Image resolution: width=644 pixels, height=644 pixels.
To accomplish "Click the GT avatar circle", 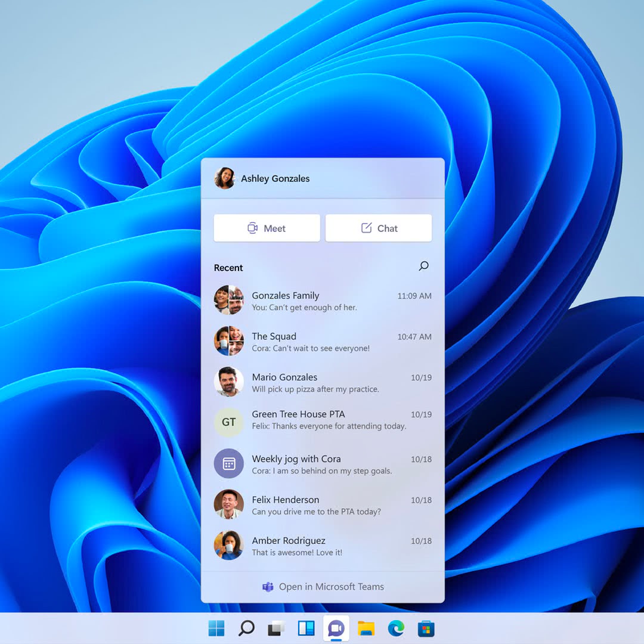I will tap(229, 422).
